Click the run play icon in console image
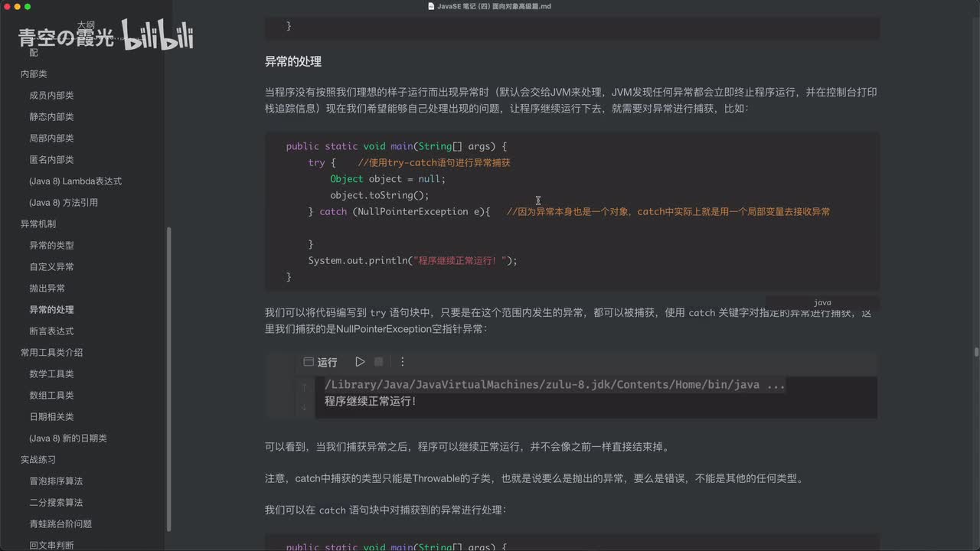Screen dimensions: 980x551 (360, 362)
